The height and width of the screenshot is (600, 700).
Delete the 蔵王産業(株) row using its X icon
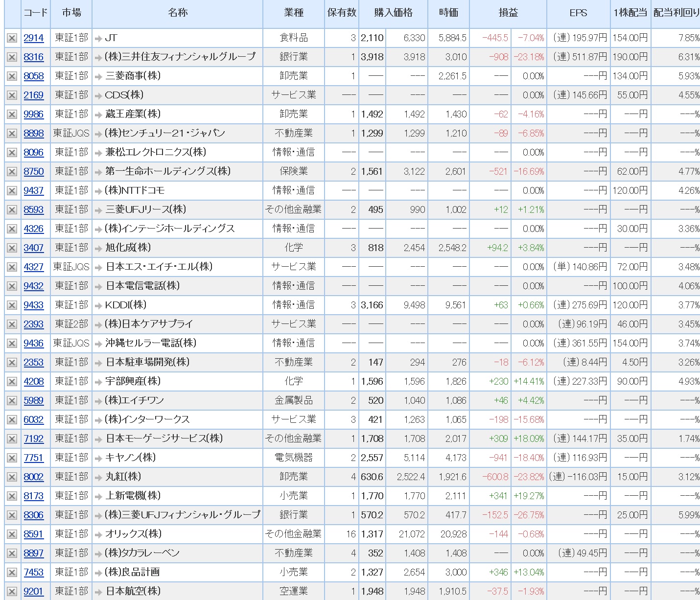coord(12,115)
